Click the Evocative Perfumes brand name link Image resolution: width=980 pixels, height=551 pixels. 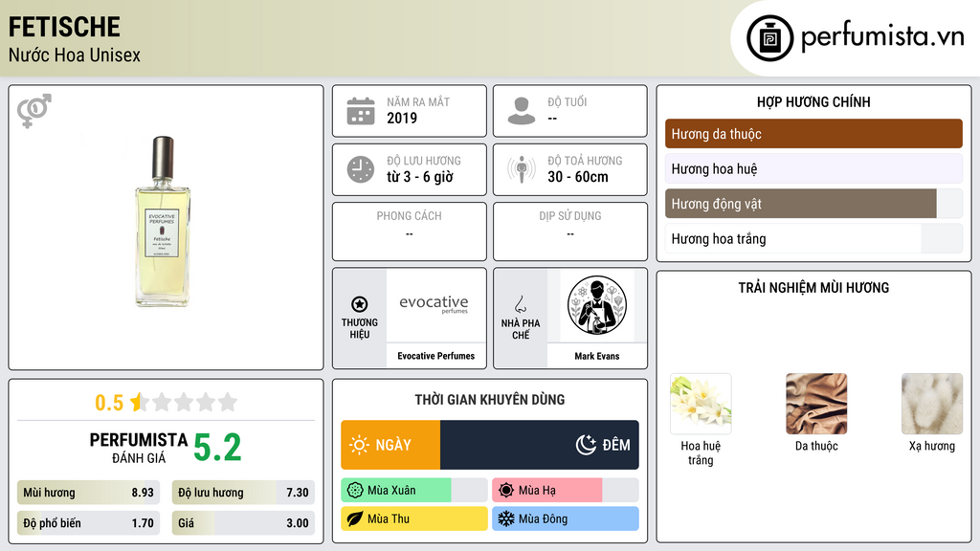coord(436,356)
